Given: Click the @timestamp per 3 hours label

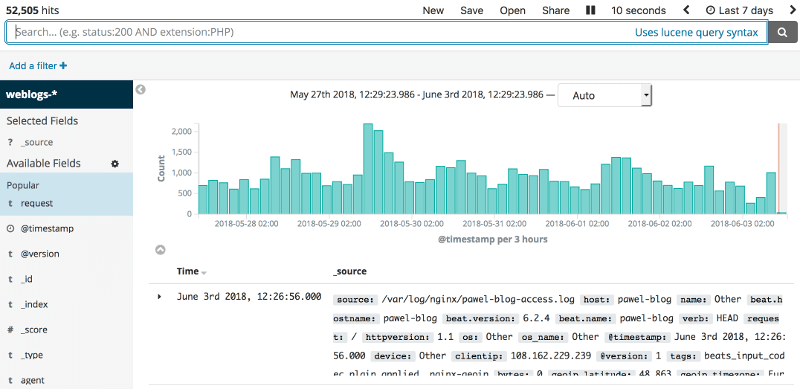Looking at the screenshot, I should [x=493, y=239].
